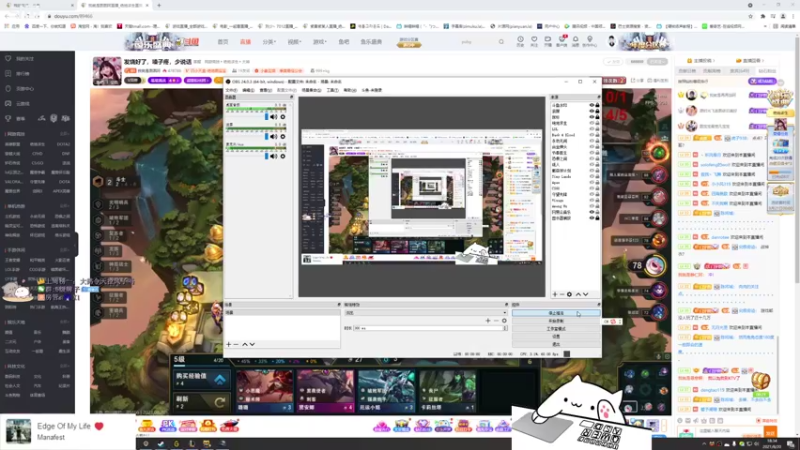Move scene down in scenes panel
This screenshot has width=800, height=450.
[252, 344]
